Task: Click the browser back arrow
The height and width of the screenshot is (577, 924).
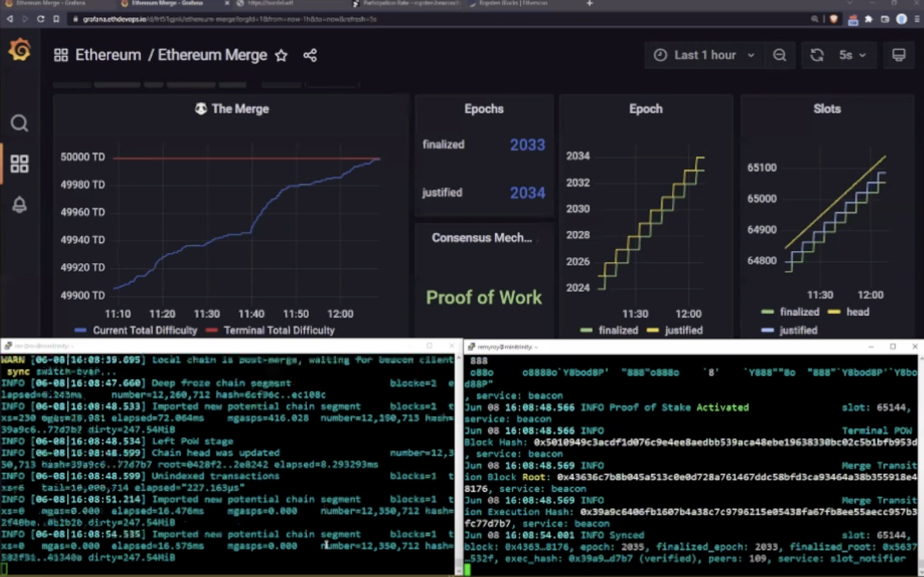Action: pyautogui.click(x=9, y=19)
